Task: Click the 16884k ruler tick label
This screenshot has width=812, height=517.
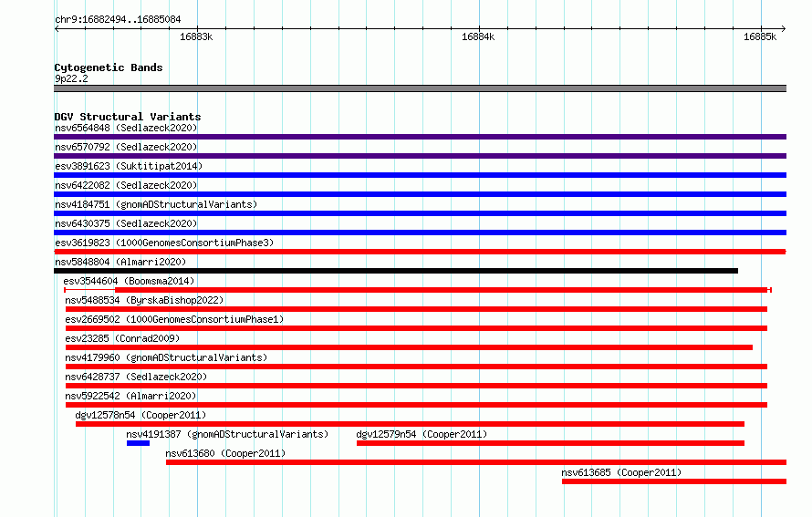Action: [x=478, y=36]
